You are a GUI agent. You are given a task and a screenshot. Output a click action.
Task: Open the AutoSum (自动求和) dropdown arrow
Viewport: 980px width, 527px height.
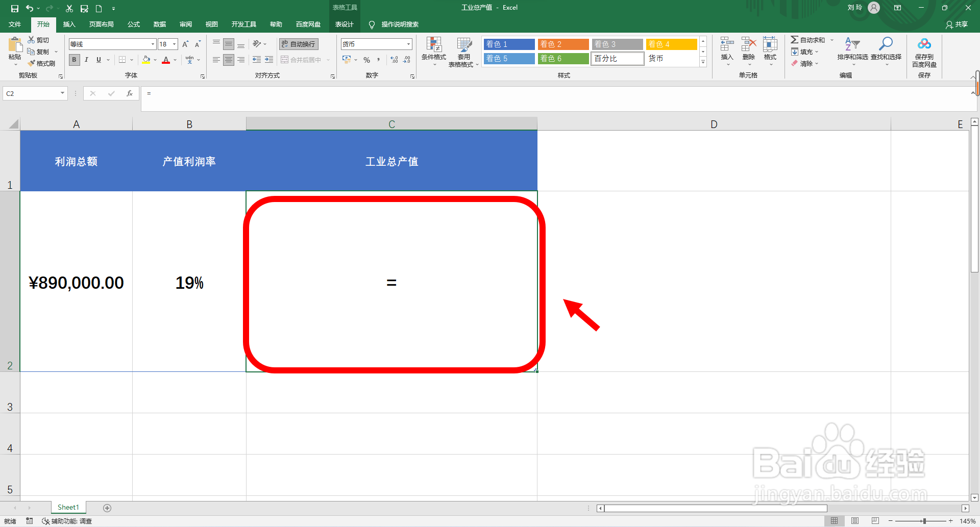click(832, 40)
